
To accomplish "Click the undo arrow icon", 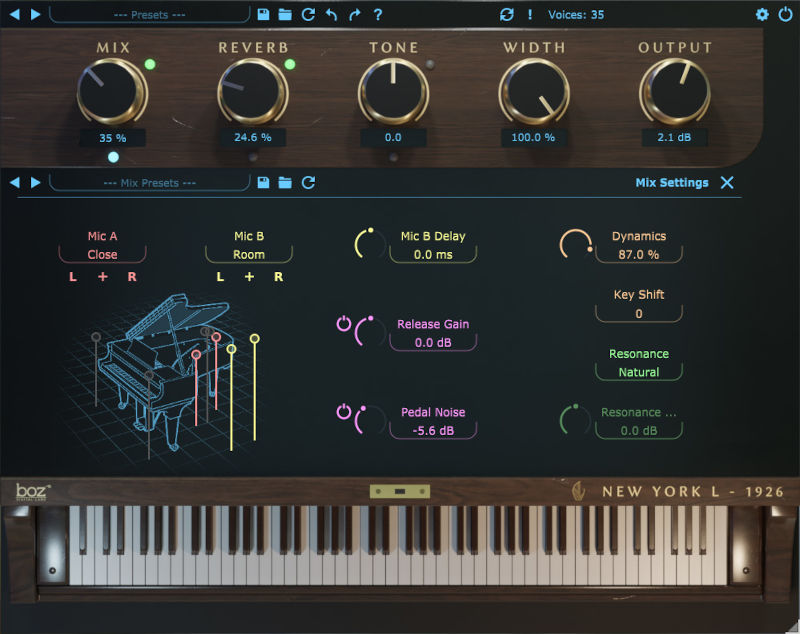I will click(331, 15).
